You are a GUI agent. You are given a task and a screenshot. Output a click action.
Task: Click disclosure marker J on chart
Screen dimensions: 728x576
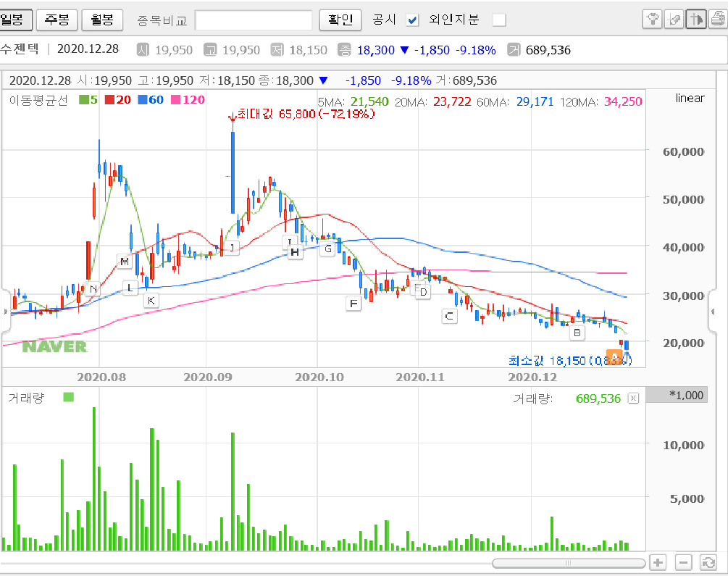[x=232, y=248]
